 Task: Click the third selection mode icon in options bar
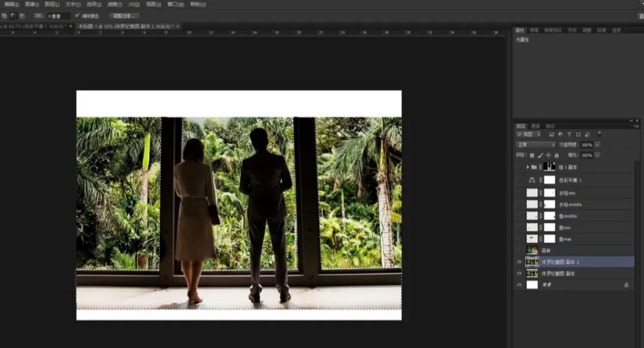tap(22, 16)
